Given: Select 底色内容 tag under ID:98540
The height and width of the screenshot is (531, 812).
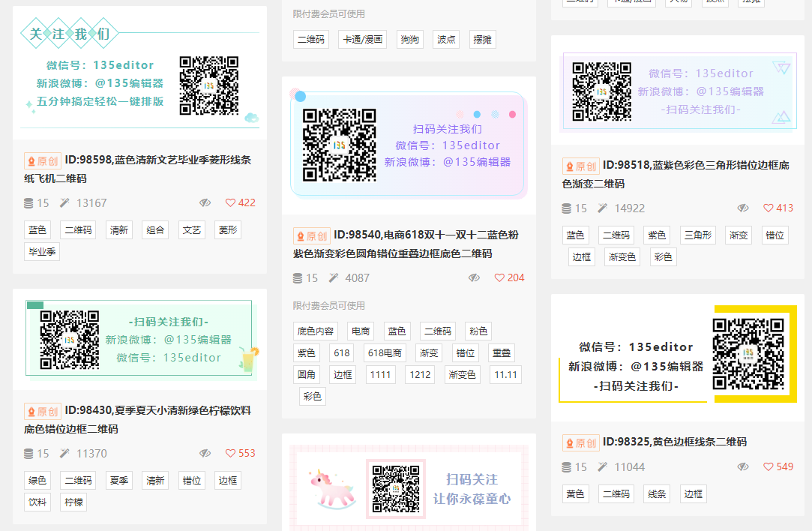Looking at the screenshot, I should pyautogui.click(x=316, y=331).
